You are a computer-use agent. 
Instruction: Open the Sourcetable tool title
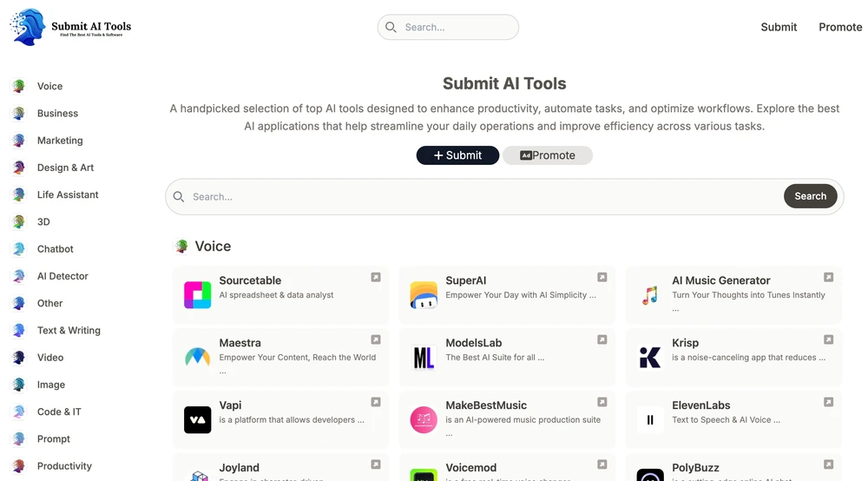coord(250,280)
